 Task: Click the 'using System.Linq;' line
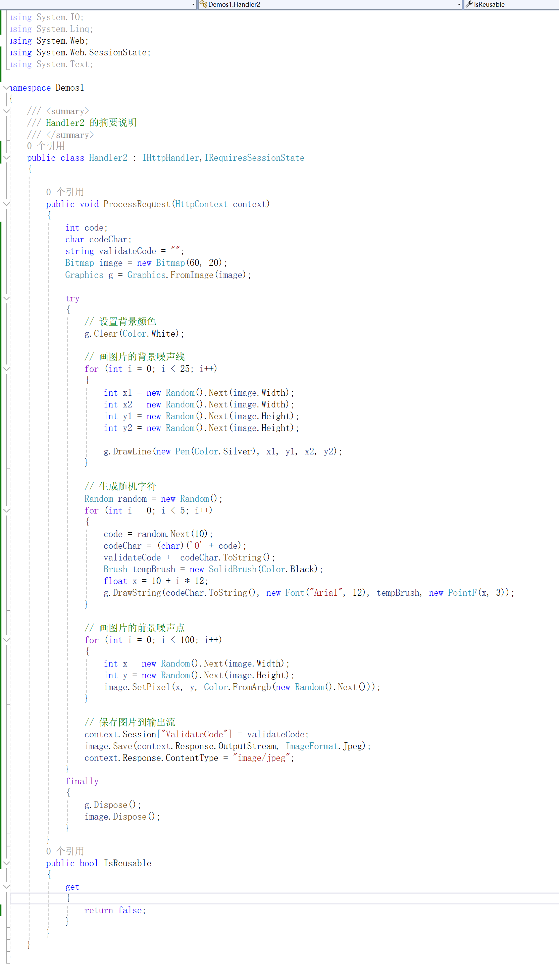[51, 29]
